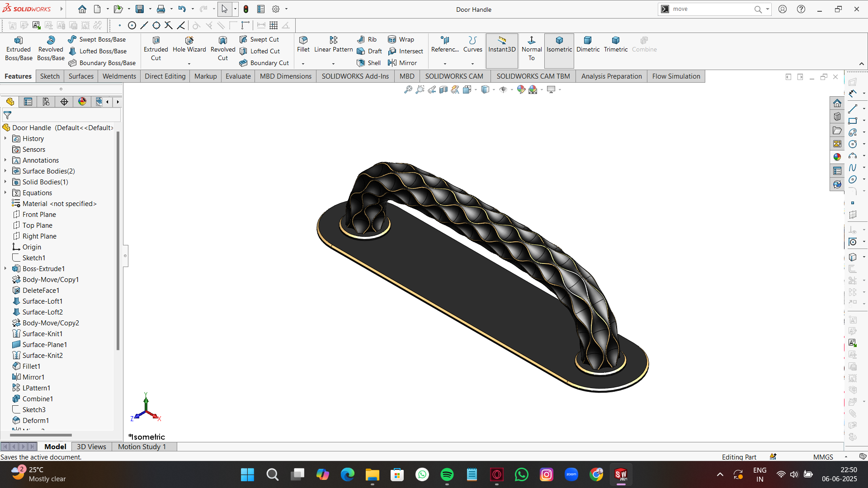Open Spotify from the taskbar
This screenshot has height=488, width=868.
(x=447, y=474)
